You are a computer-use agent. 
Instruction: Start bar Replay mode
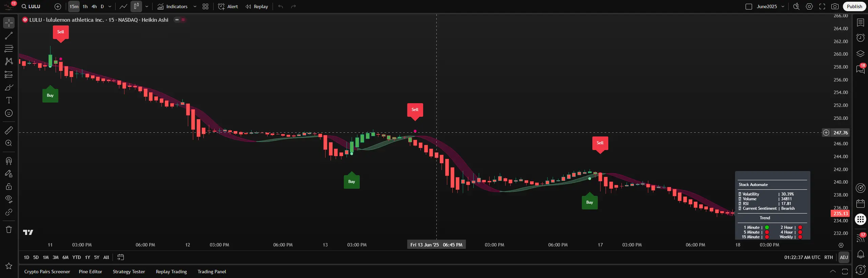click(257, 6)
